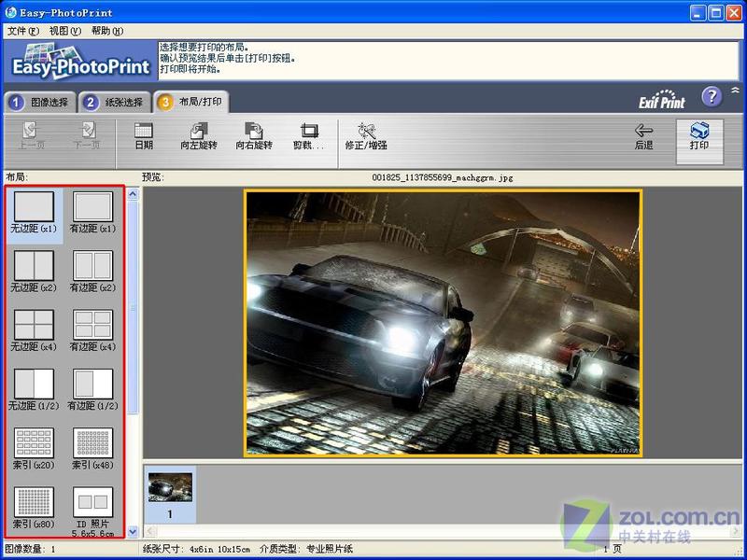Click the 下一页 next page icon
Image resolution: width=747 pixels, height=560 pixels.
87,136
